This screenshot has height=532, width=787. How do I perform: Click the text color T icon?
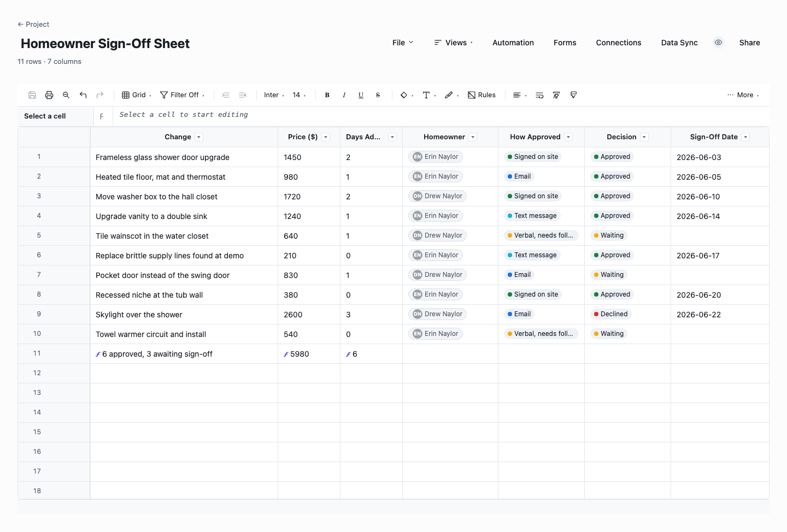[x=426, y=95]
